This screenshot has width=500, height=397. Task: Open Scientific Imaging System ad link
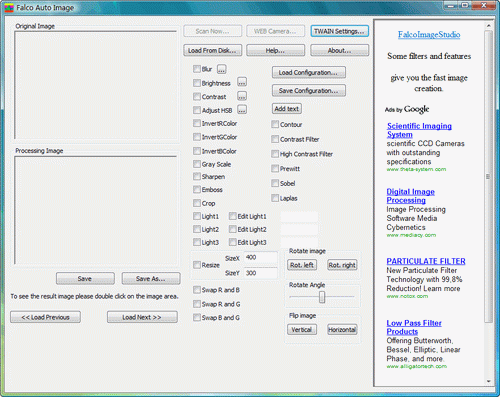click(419, 130)
